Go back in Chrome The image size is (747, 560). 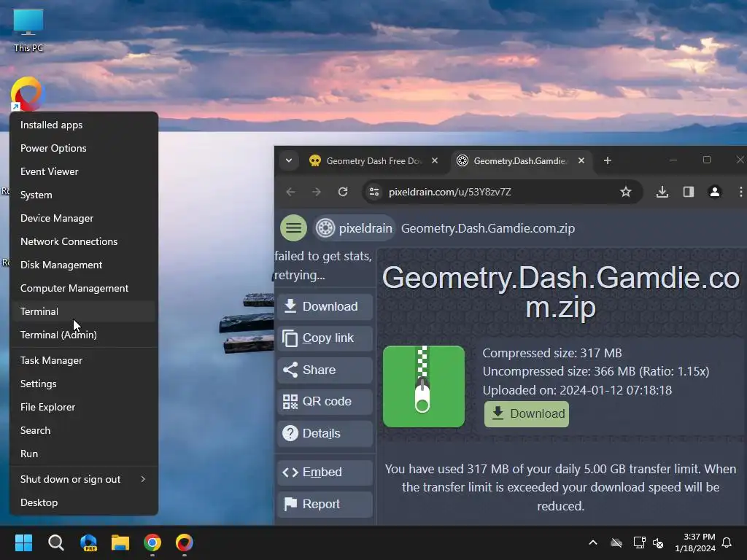tap(290, 192)
